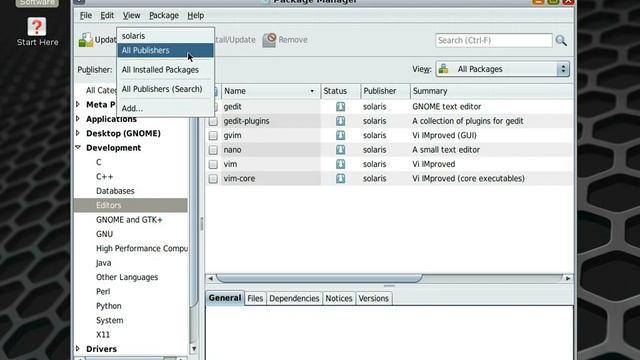Expand the Desktop (GNOME) category
This screenshot has width=640, height=360.
point(78,133)
